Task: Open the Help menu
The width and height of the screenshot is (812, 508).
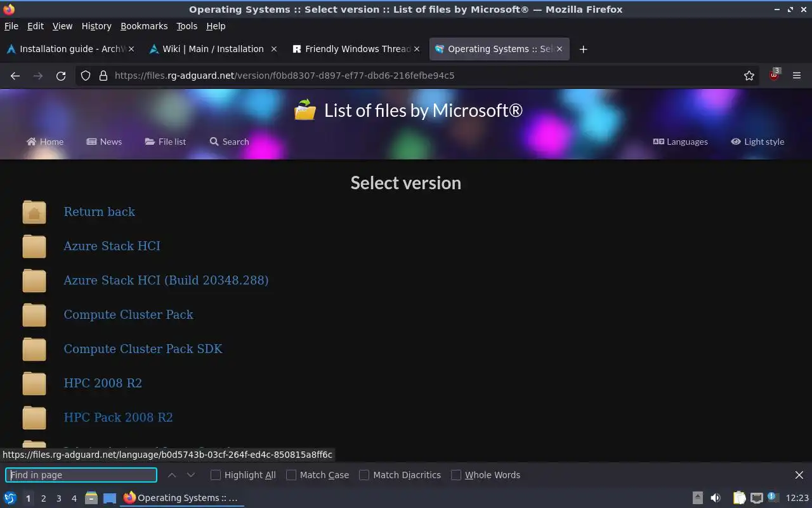Action: [216, 26]
